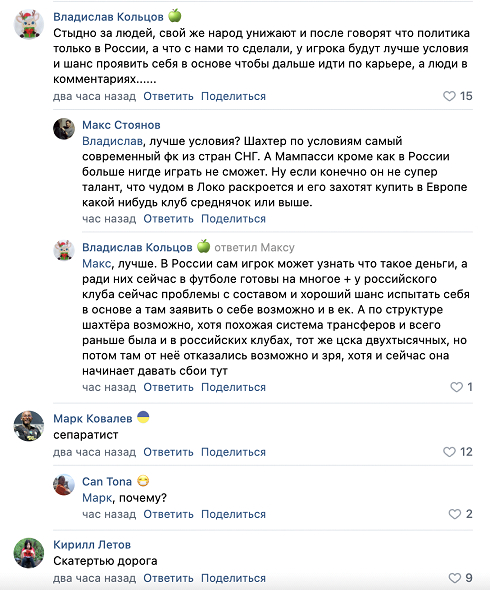
Task: Open Макс Стоянов's profile name link
Action: pyautogui.click(x=121, y=125)
